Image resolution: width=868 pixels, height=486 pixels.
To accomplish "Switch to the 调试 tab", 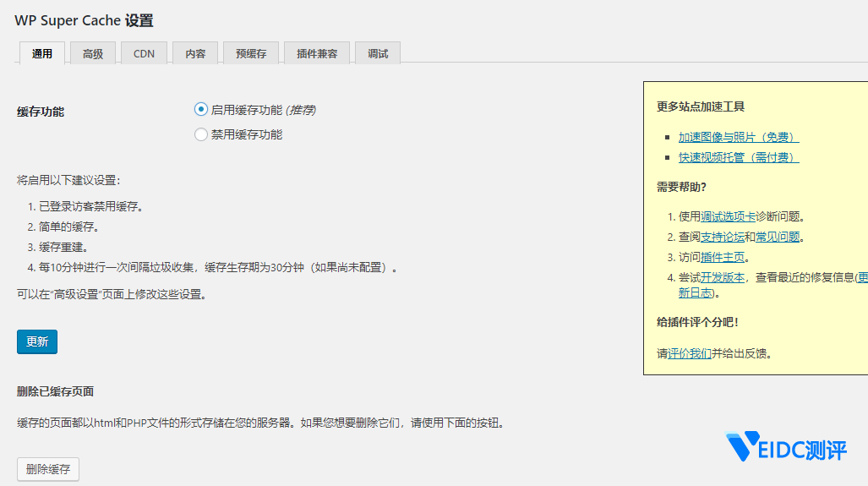I will tap(378, 53).
